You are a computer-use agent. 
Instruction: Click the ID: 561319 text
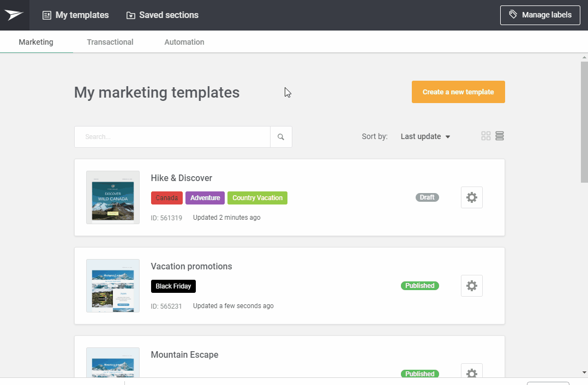(x=166, y=218)
